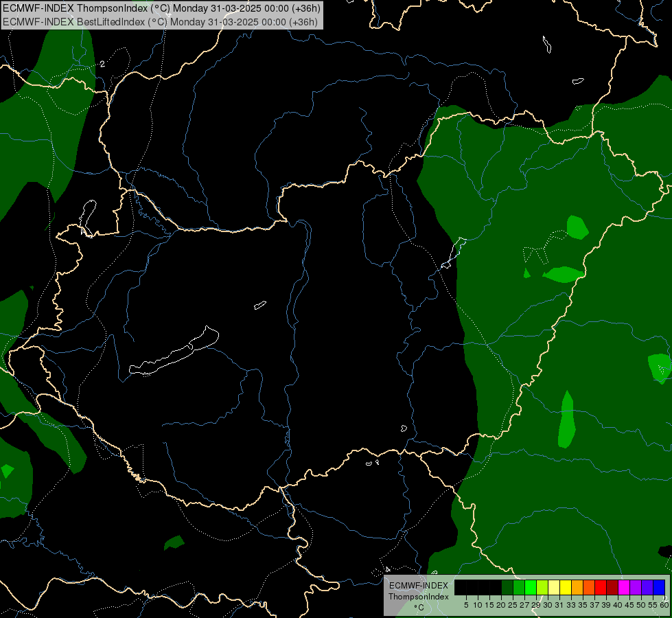Click the bright green 27–29 legend swatch
The height and width of the screenshot is (618, 672).
tap(531, 587)
